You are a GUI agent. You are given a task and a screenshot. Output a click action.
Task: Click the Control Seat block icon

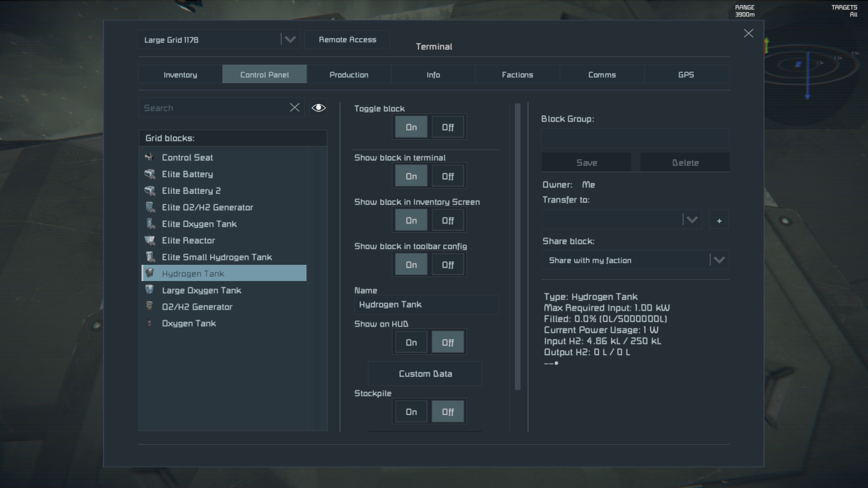coord(149,157)
